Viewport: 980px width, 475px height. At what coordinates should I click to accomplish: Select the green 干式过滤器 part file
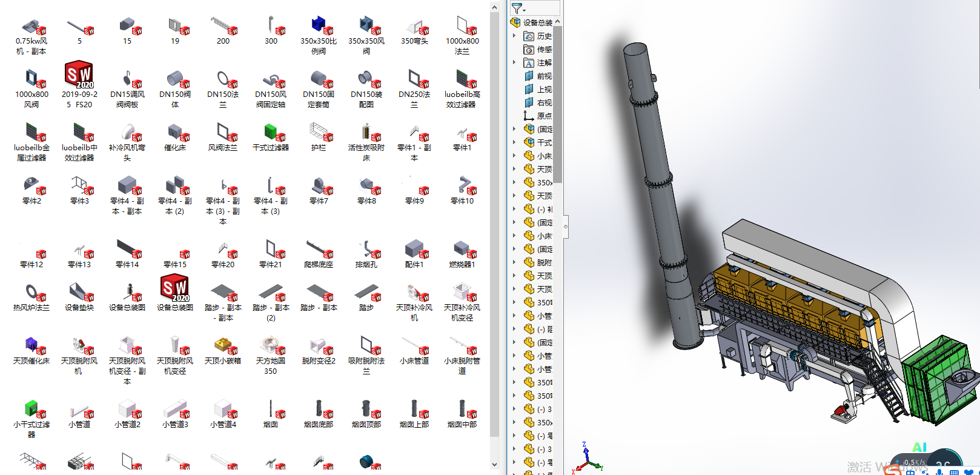tap(271, 132)
